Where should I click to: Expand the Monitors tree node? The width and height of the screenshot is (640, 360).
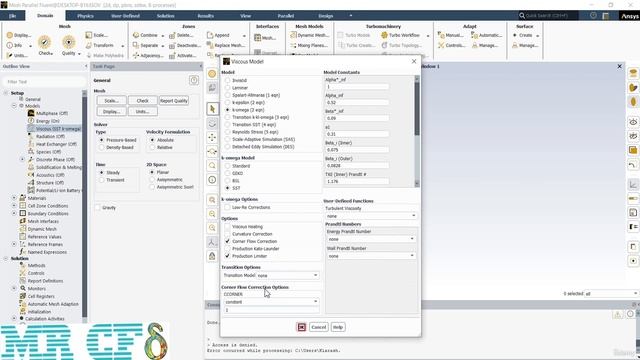[14, 288]
